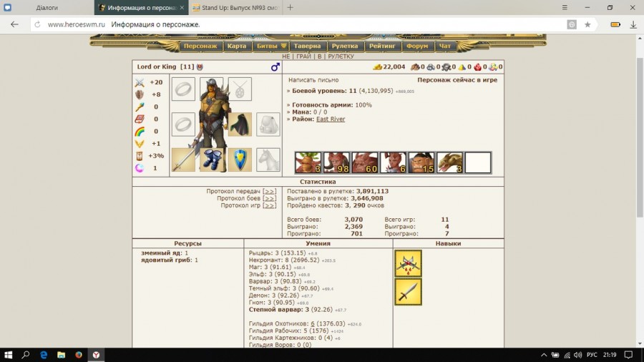Open the Рейтинг menu item

(x=383, y=46)
